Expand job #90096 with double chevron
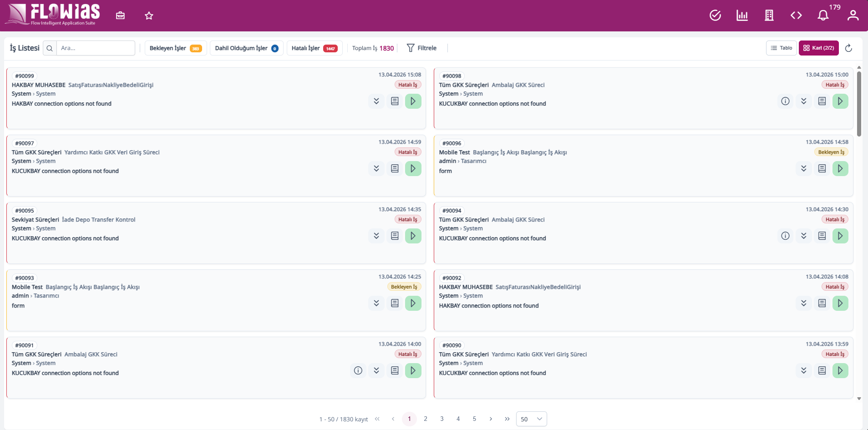 [x=804, y=168]
